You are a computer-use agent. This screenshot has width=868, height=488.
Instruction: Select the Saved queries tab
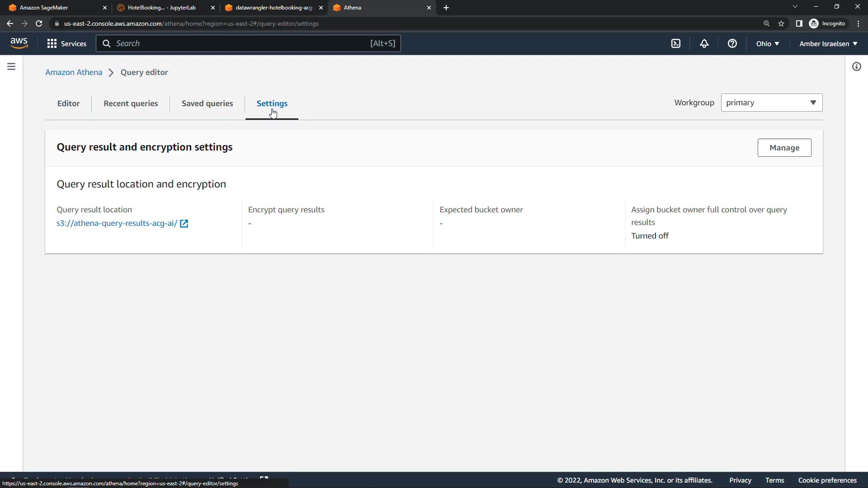coord(207,103)
